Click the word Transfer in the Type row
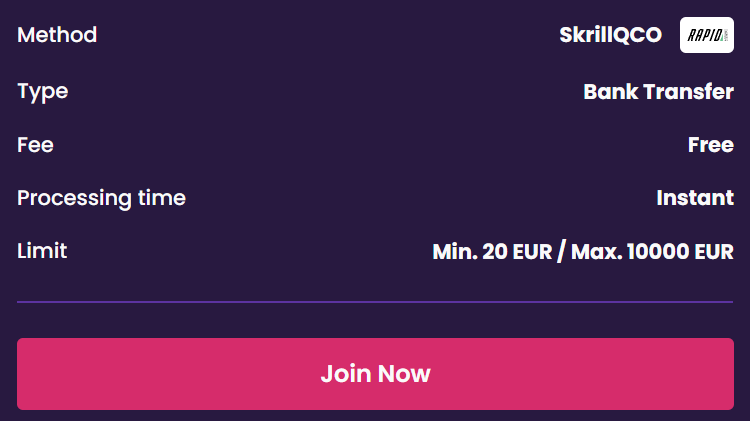 pos(688,92)
